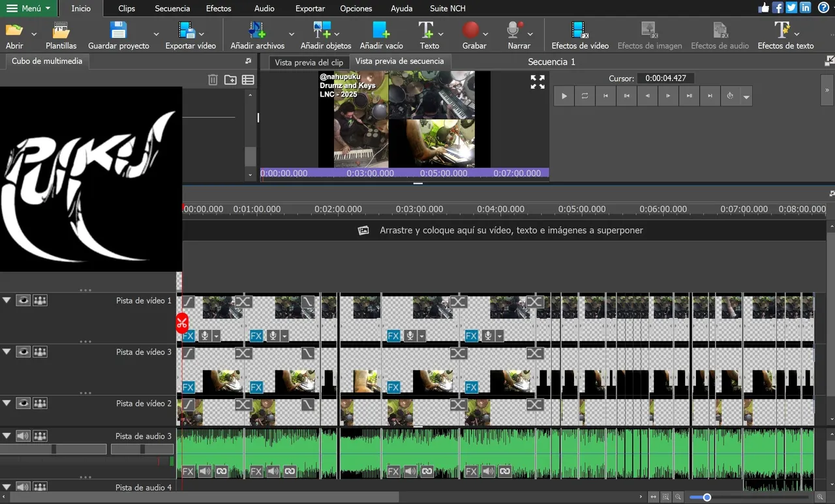The width and height of the screenshot is (835, 504).
Task: Click the red scissors split icon on timeline
Action: tap(181, 323)
